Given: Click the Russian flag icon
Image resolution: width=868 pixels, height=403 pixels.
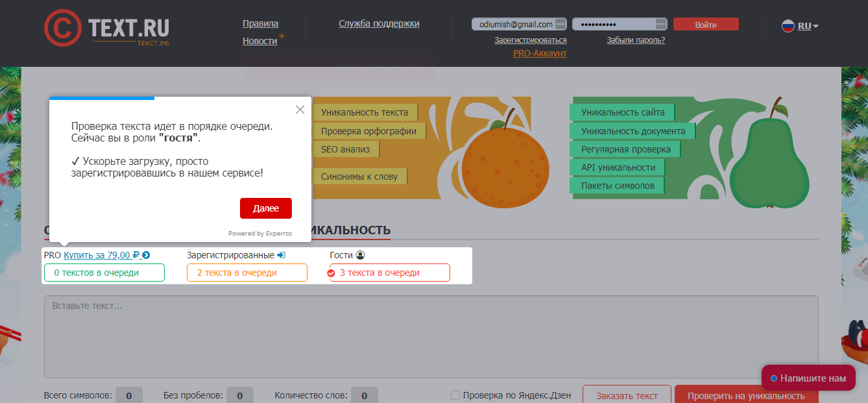Looking at the screenshot, I should pyautogui.click(x=788, y=26).
